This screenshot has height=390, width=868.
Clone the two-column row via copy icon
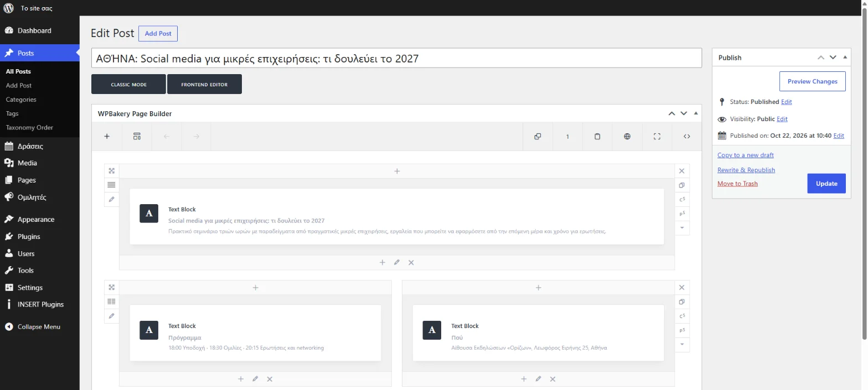point(682,301)
